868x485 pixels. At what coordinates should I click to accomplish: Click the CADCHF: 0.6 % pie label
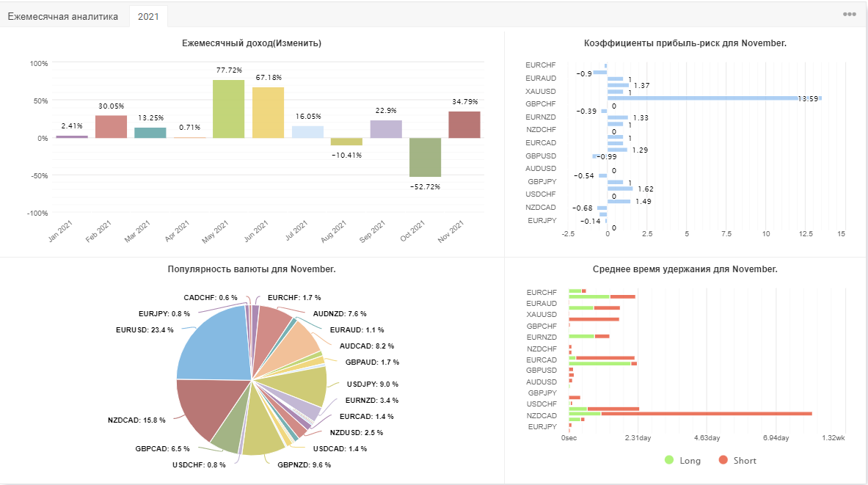tap(211, 298)
